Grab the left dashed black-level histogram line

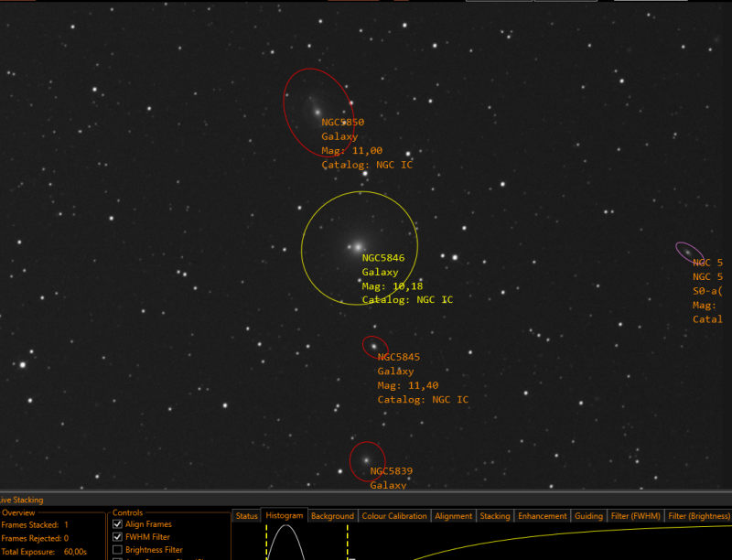click(266, 542)
